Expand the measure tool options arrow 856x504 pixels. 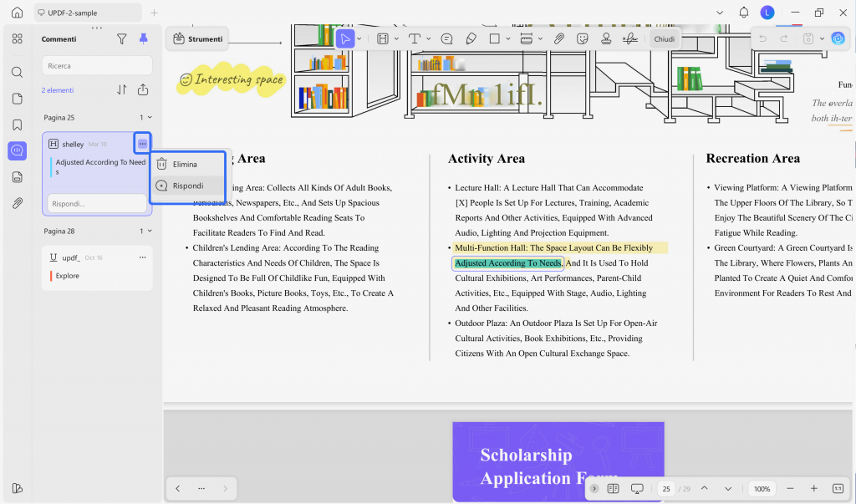click(x=540, y=38)
